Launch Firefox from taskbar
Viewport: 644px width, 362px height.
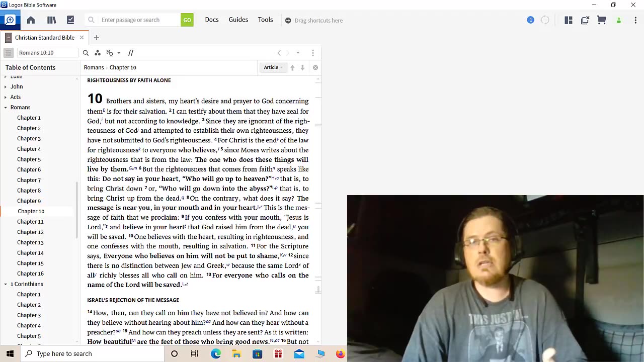point(341,353)
